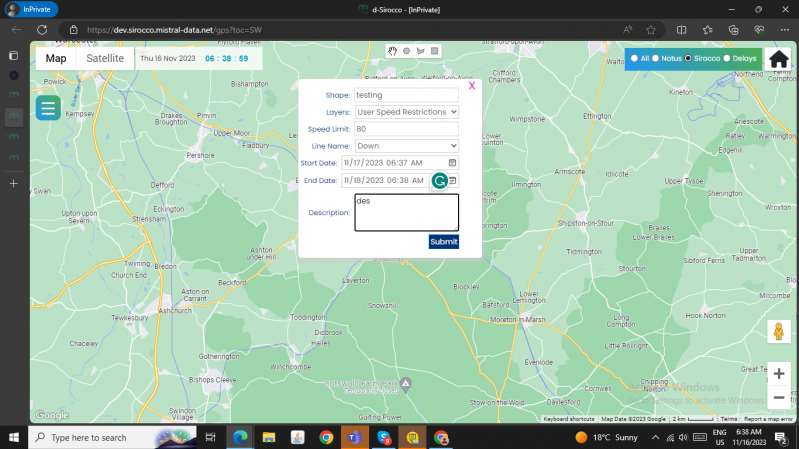Open Report a map error link
This screenshot has height=449, width=799.
click(768, 419)
